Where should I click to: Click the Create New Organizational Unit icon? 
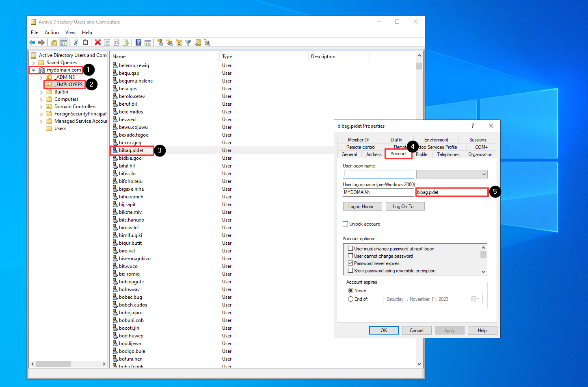tap(179, 42)
